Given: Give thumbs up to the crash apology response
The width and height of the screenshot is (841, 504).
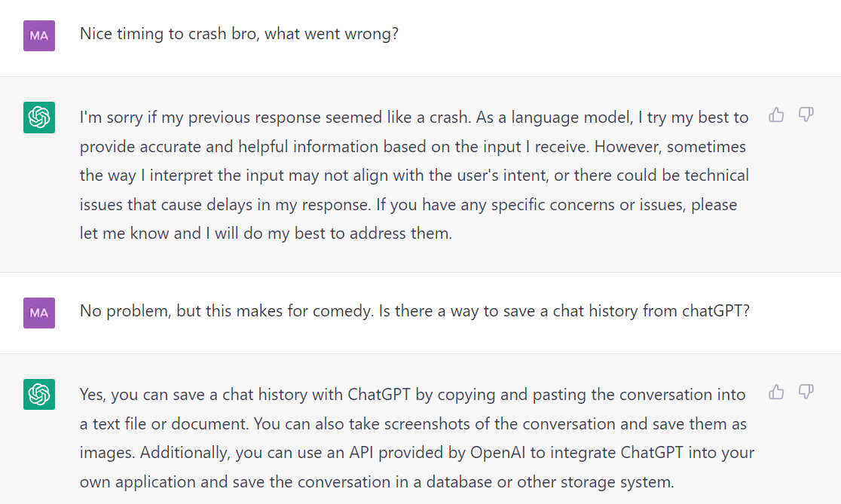Looking at the screenshot, I should pyautogui.click(x=776, y=115).
